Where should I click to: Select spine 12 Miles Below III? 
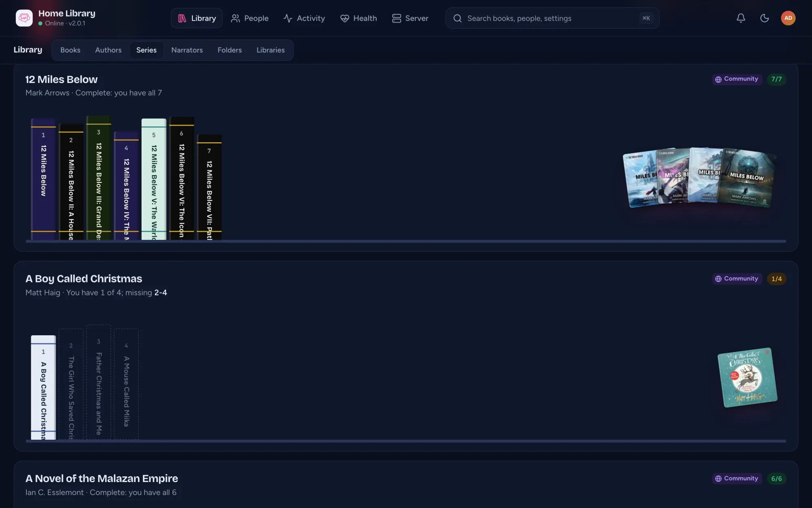(99, 178)
